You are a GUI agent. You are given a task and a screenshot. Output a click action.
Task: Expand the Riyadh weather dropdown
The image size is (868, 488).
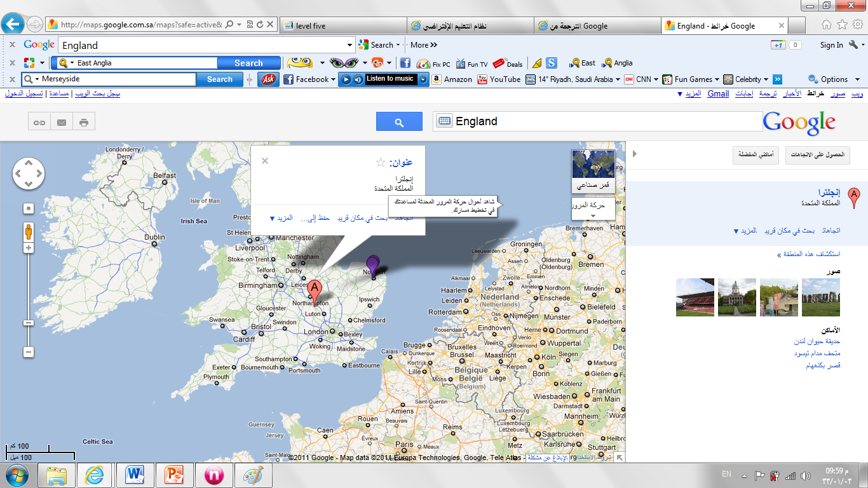(618, 79)
